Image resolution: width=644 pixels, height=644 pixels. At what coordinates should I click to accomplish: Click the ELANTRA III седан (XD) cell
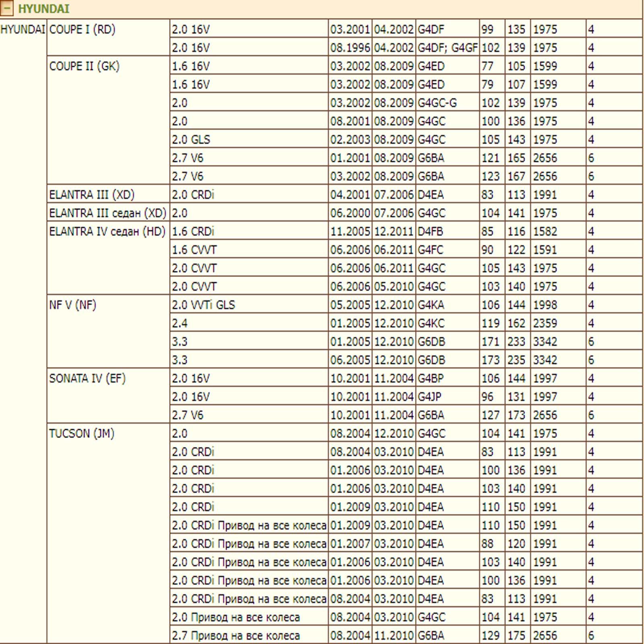point(107,213)
